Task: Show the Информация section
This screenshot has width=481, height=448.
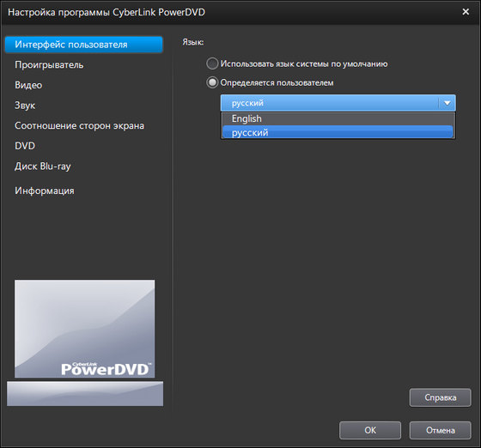Action: (x=45, y=191)
